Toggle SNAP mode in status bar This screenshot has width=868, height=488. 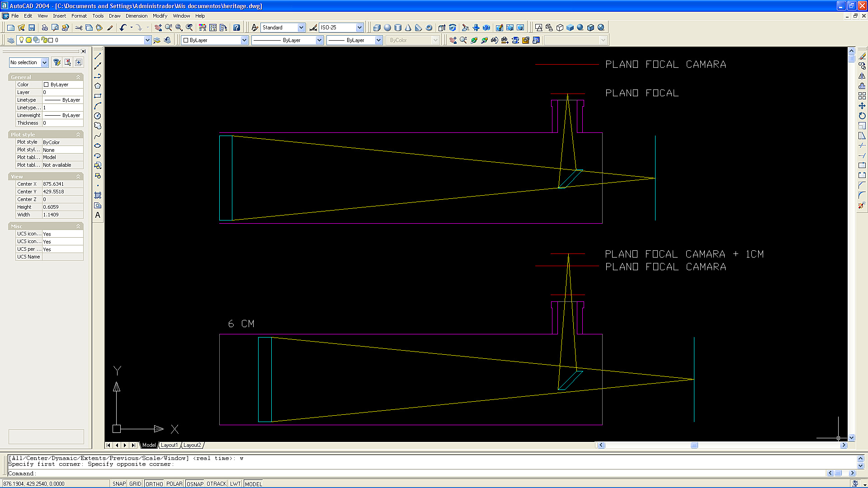pos(119,483)
